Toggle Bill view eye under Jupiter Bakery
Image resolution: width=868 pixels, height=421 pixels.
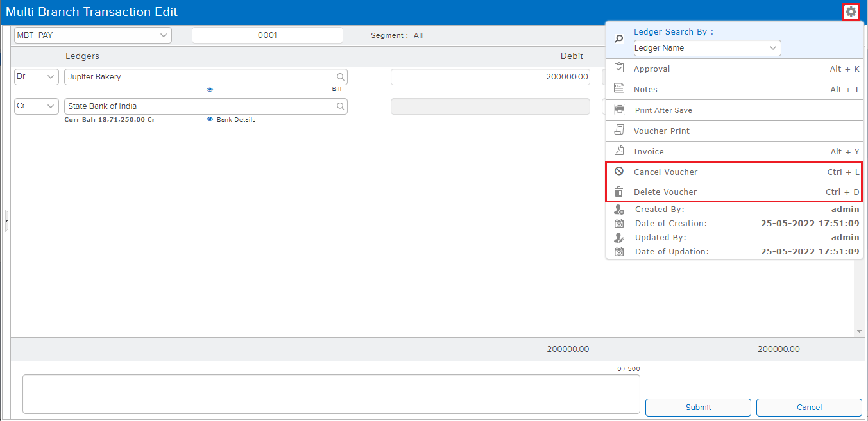coord(210,90)
